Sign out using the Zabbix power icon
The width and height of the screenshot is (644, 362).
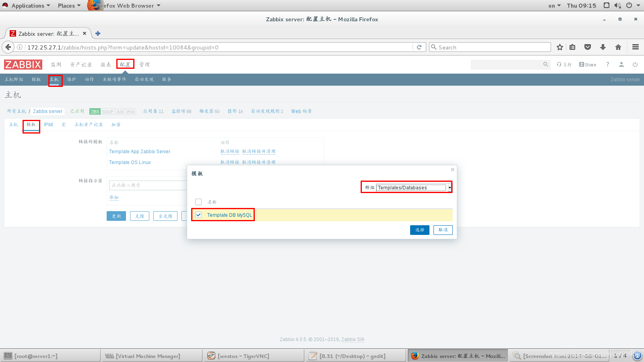635,64
